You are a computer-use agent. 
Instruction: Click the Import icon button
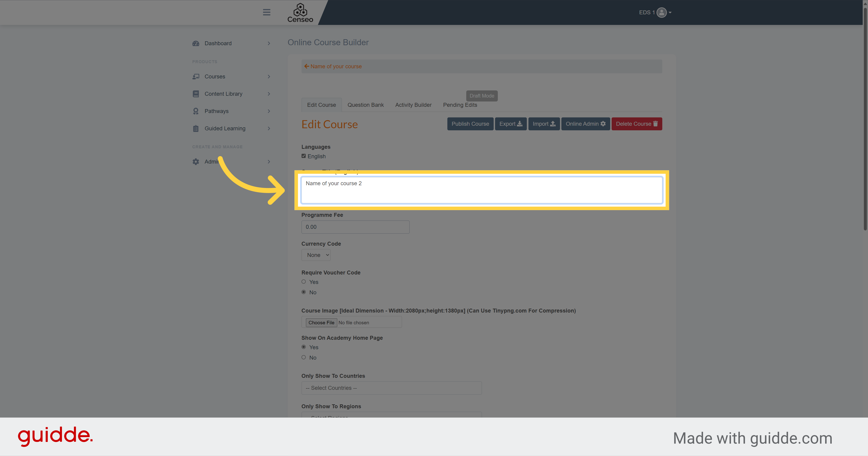[542, 124]
